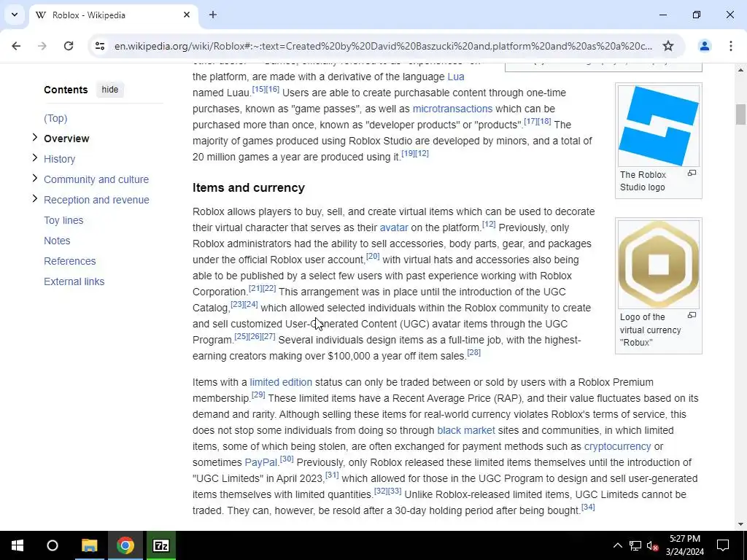This screenshot has height=560, width=747.
Task: Enlarge the Robux logo image
Action: coord(692,315)
